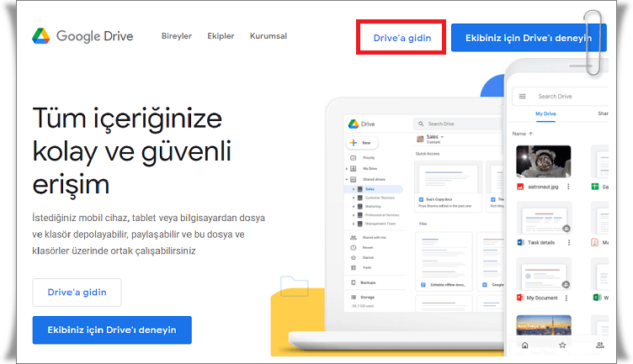Open the astronaut.jpg thumbnail

(544, 161)
